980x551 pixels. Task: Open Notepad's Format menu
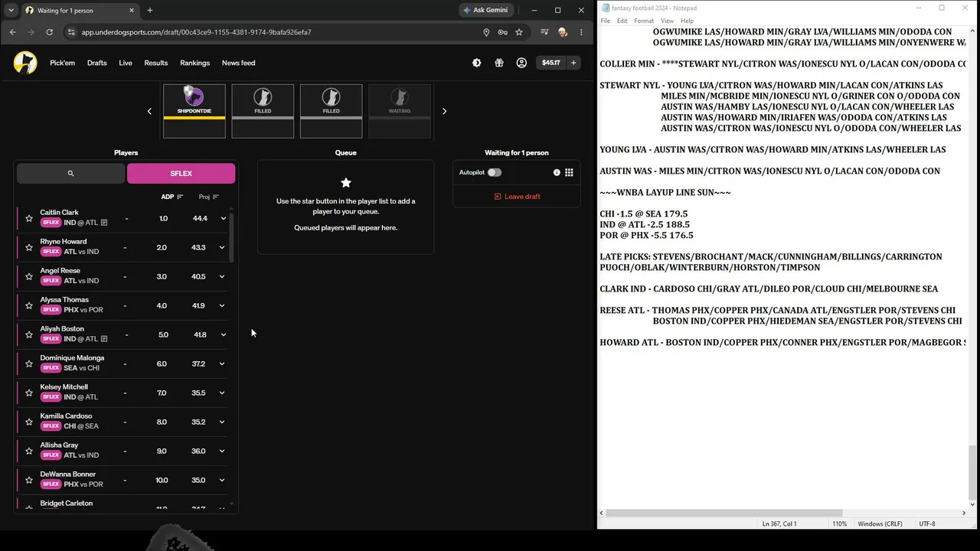(x=644, y=21)
